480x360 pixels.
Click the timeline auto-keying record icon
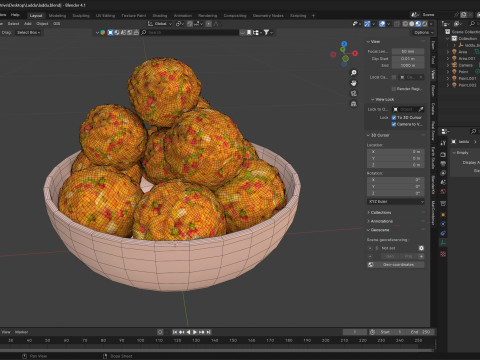(160, 332)
